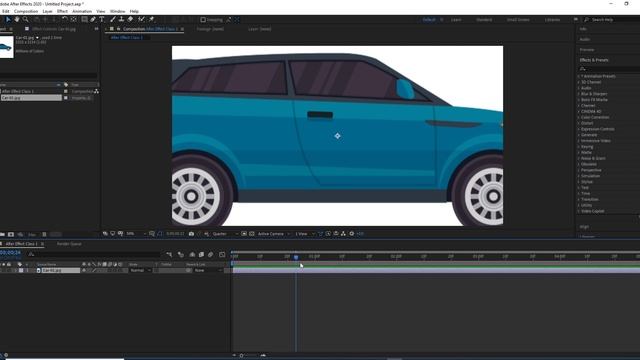
Task: Open the Layer menu
Action: 47,11
